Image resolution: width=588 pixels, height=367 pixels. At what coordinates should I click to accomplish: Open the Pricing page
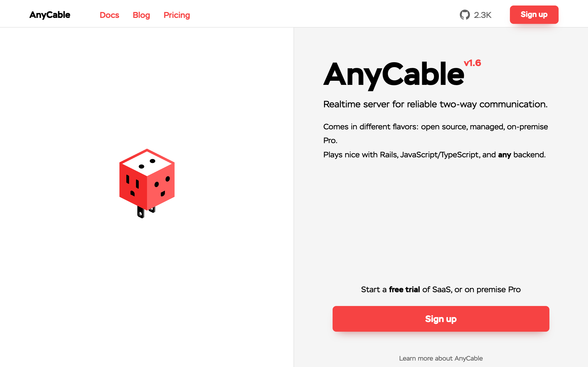(177, 15)
